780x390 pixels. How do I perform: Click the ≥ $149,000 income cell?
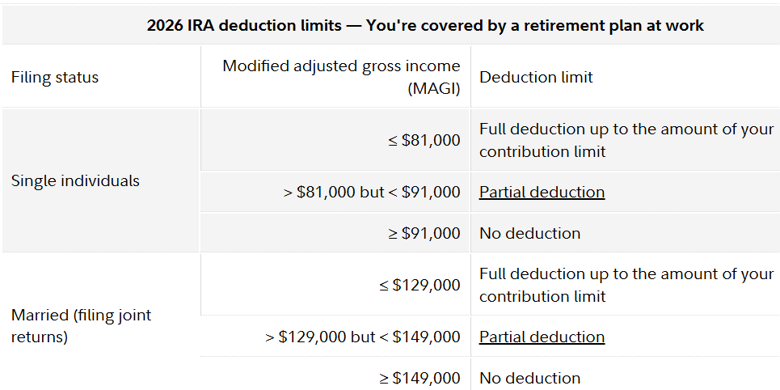pyautogui.click(x=419, y=378)
